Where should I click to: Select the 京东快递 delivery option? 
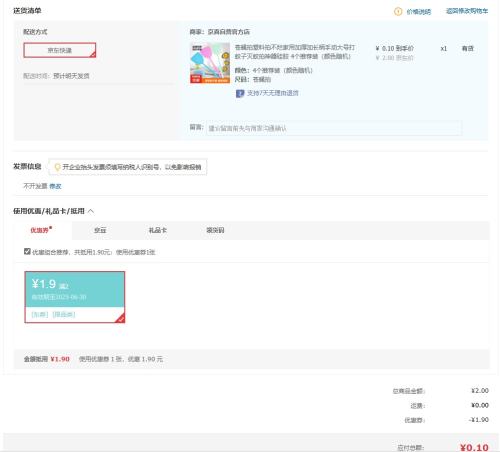pos(60,50)
